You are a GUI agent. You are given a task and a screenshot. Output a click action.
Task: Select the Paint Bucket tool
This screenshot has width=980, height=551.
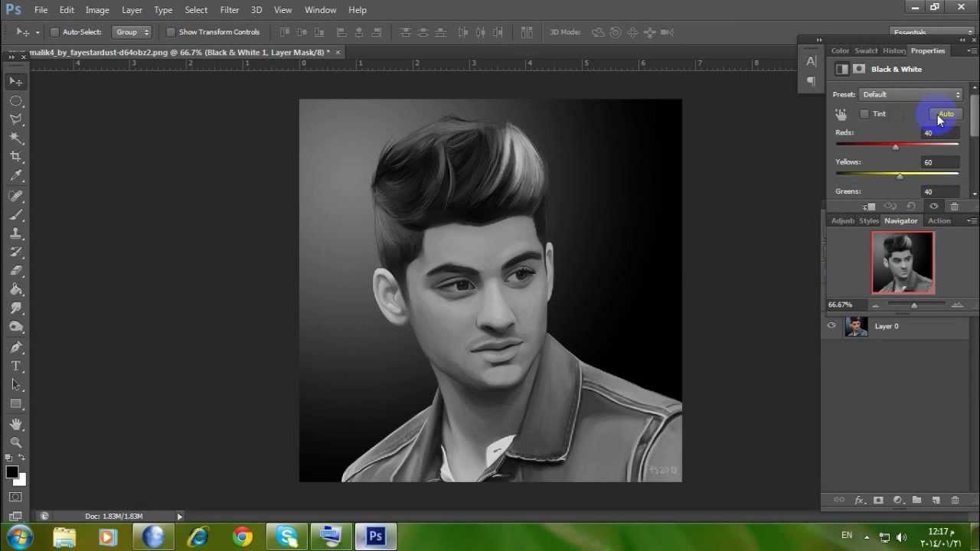coord(16,289)
